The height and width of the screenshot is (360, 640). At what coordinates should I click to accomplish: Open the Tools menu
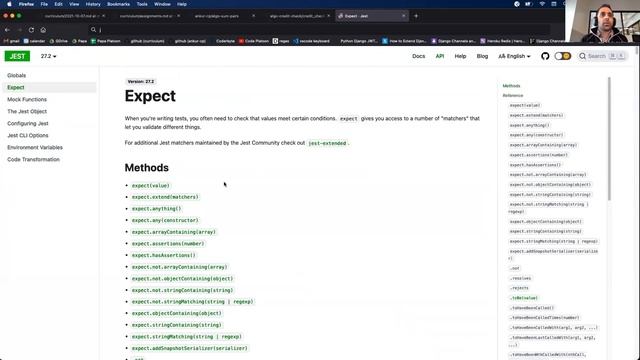142,4
